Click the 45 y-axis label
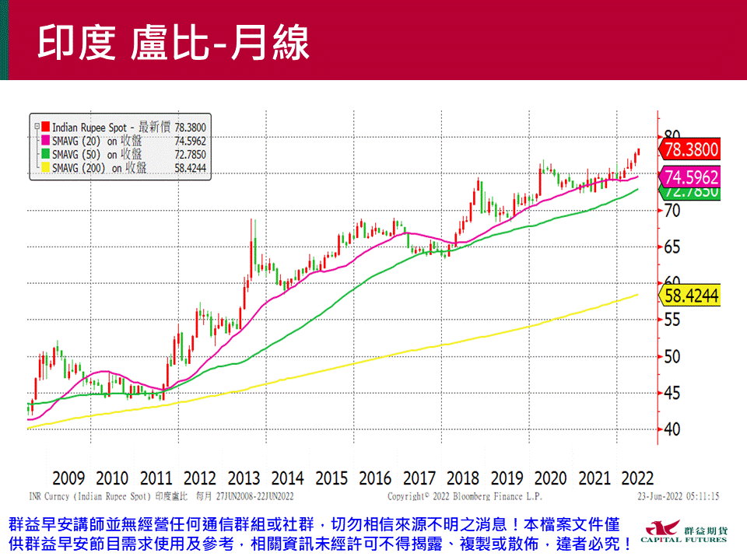This screenshot has width=747, height=560. point(672,393)
